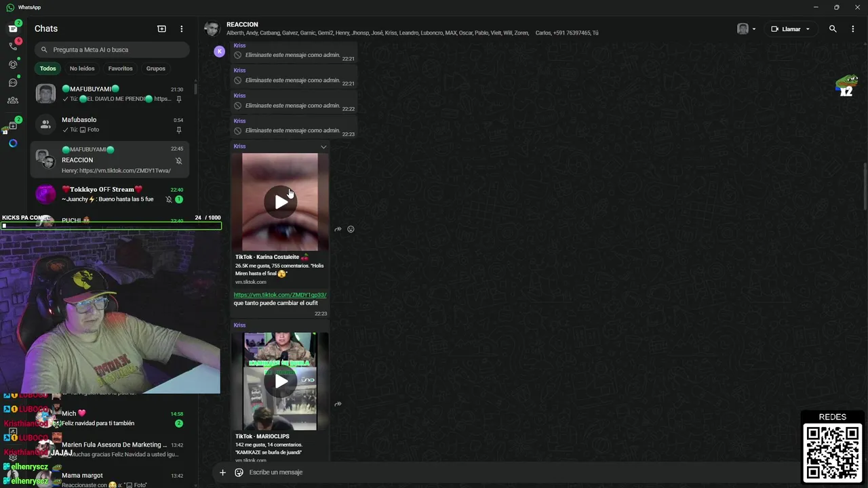
Task: Click the conversation scrollbar
Action: tap(865, 186)
